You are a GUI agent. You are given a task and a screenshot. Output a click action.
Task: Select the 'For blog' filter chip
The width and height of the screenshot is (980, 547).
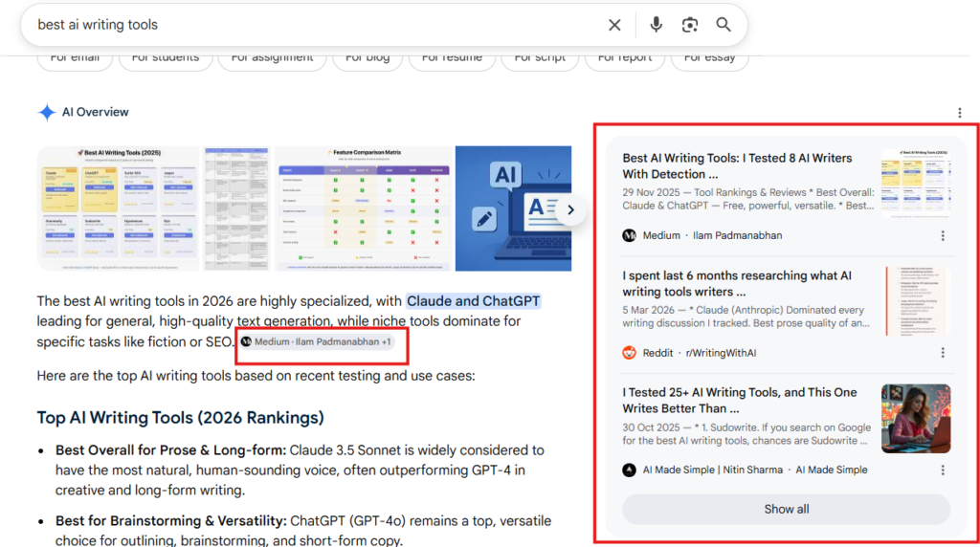click(367, 58)
